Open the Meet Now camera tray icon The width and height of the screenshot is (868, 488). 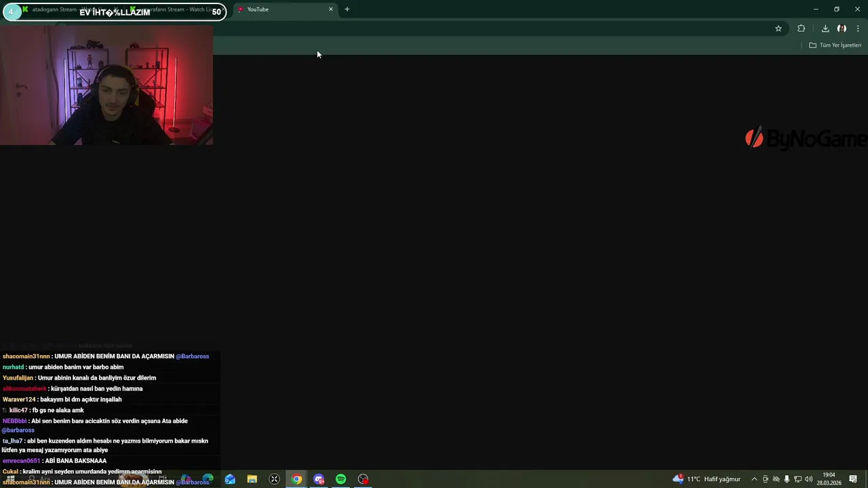point(766,479)
